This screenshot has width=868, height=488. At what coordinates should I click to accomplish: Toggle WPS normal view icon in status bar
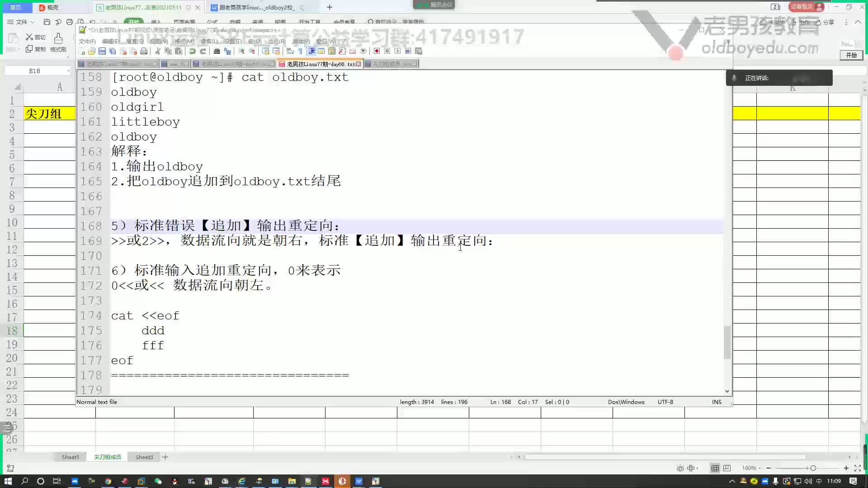(x=715, y=468)
